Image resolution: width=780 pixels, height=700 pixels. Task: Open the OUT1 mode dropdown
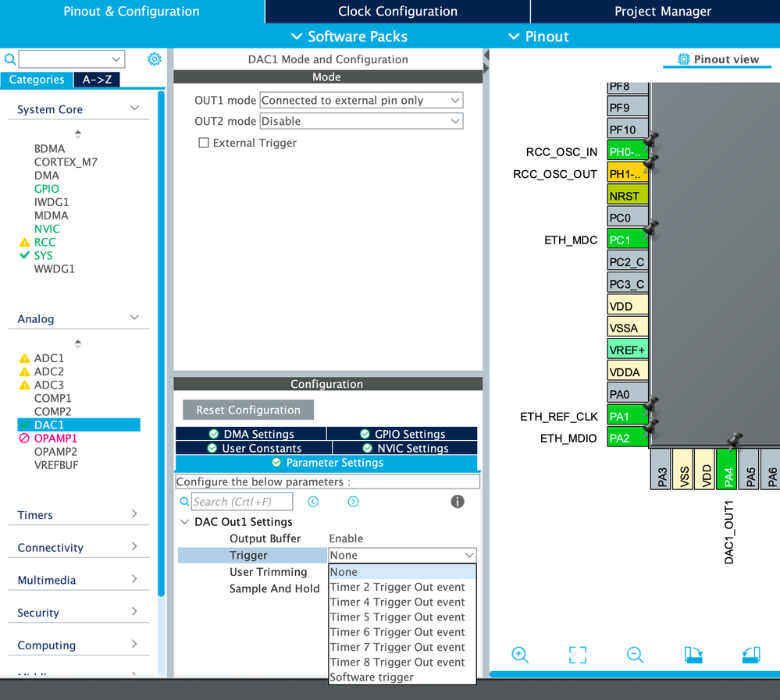tap(362, 101)
